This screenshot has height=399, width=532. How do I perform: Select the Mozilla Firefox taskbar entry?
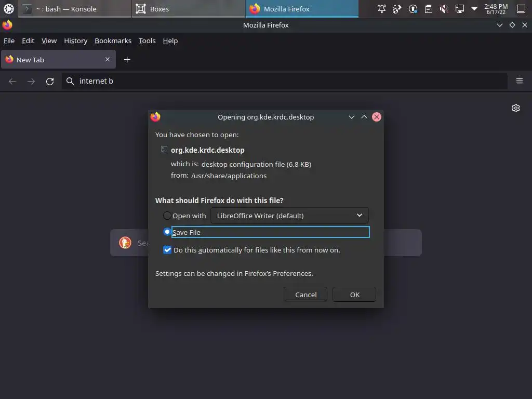(x=302, y=9)
